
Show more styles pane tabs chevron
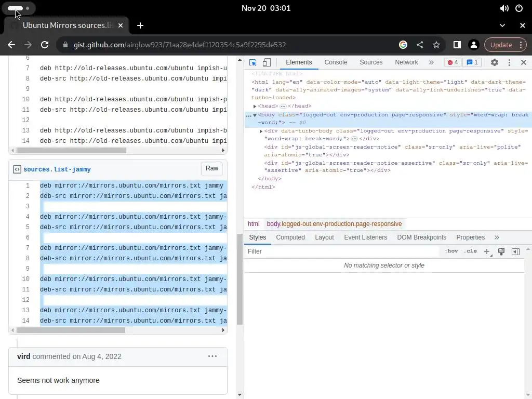(x=497, y=237)
